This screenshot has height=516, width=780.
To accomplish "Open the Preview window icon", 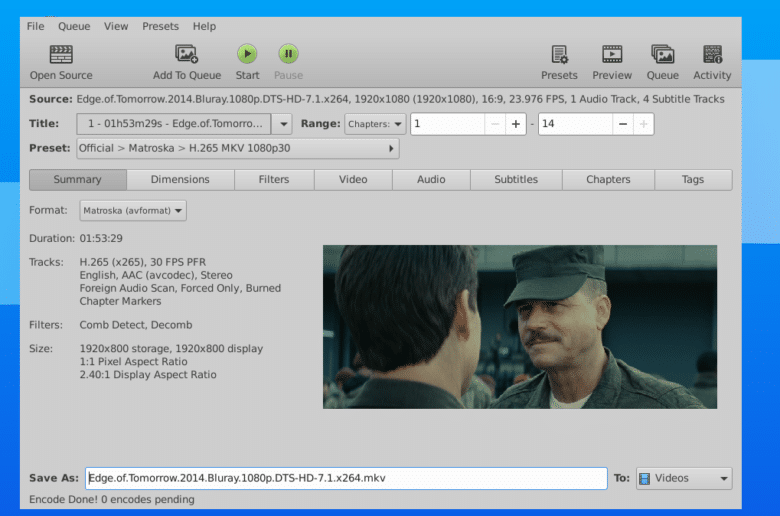I will click(612, 54).
